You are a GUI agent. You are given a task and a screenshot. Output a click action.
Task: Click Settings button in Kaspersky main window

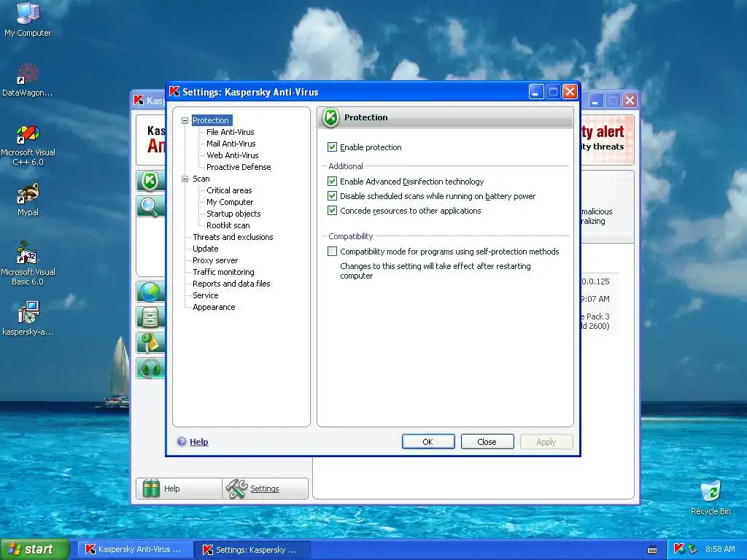click(x=265, y=489)
